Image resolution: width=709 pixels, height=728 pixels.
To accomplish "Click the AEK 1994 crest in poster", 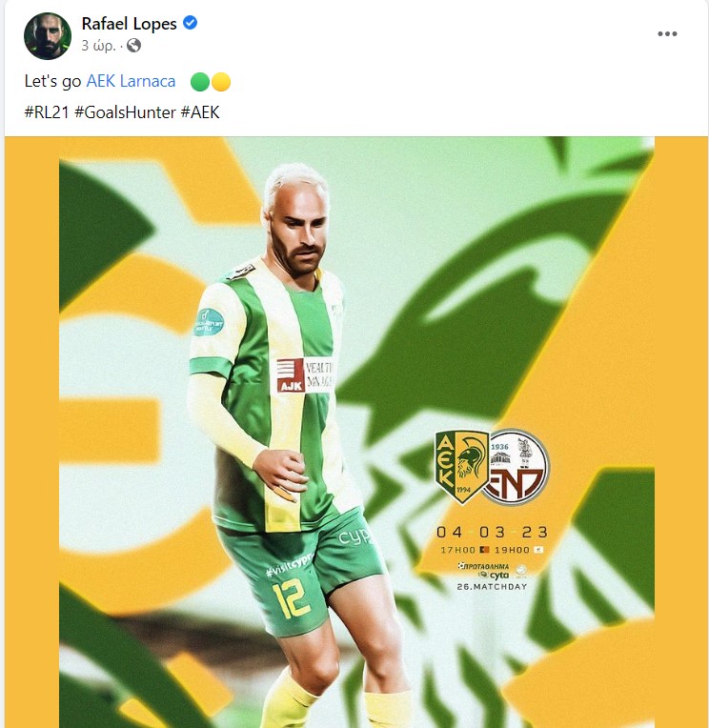I will tap(461, 467).
